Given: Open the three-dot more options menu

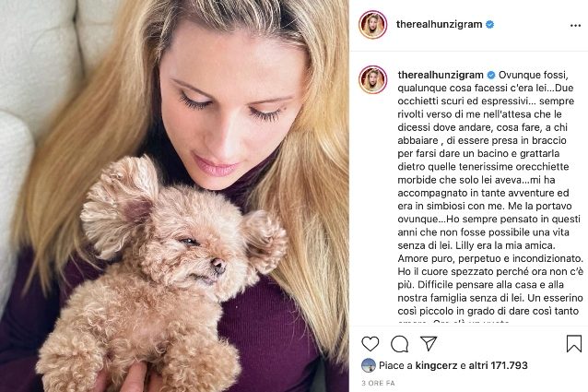Looking at the screenshot, I should 575,26.
